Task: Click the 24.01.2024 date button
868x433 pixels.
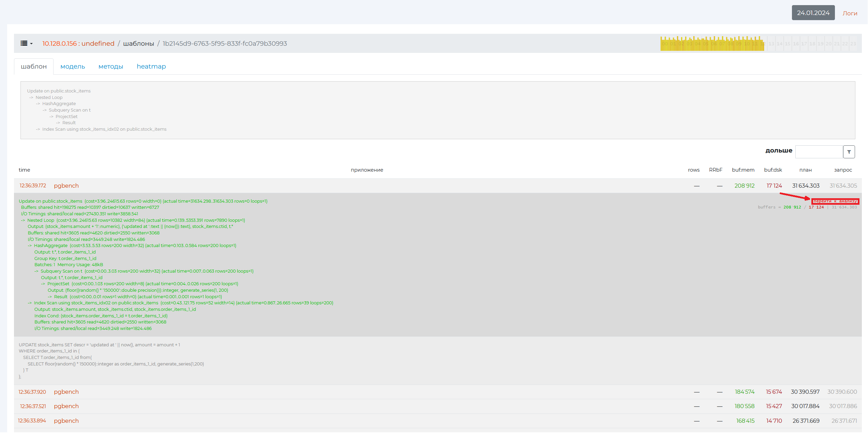Action: click(813, 13)
